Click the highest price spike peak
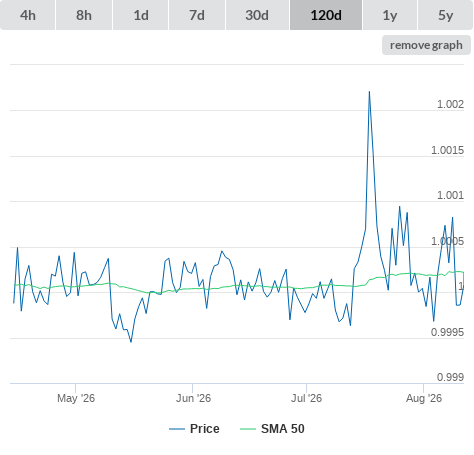 [369, 92]
